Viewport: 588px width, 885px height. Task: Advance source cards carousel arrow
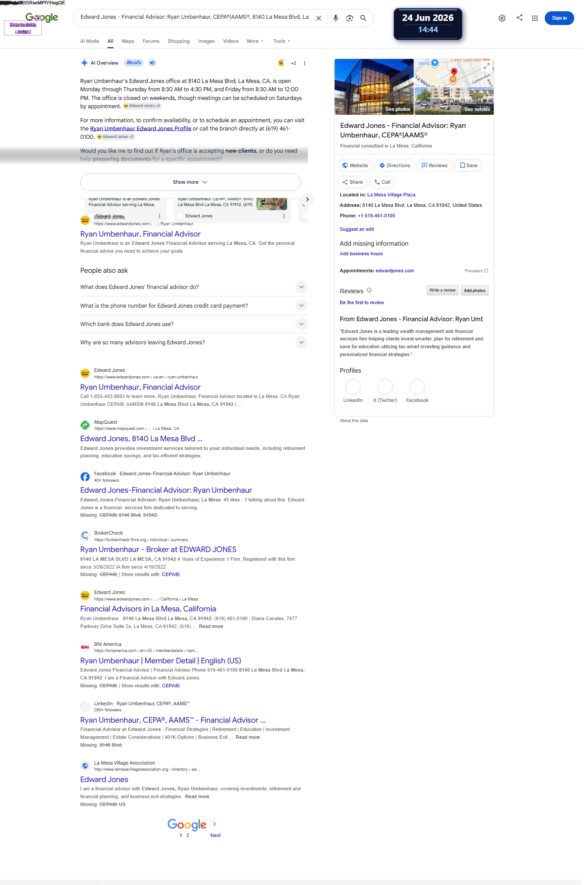[308, 199]
